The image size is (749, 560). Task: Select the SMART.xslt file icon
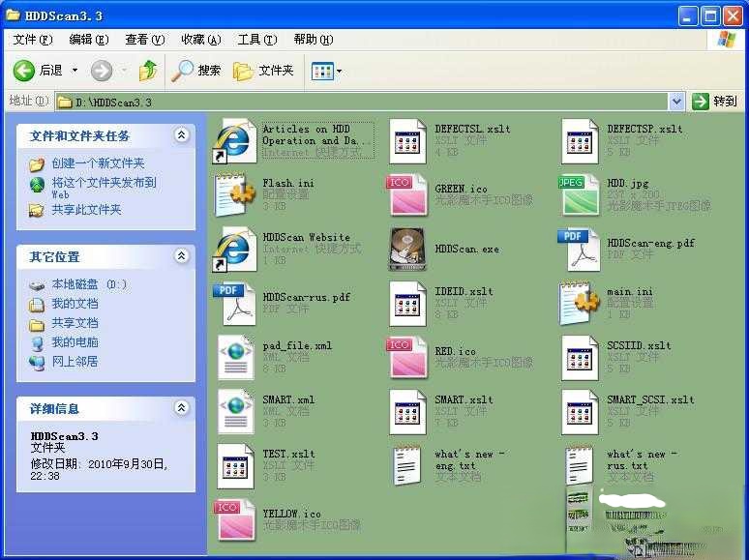(x=407, y=412)
